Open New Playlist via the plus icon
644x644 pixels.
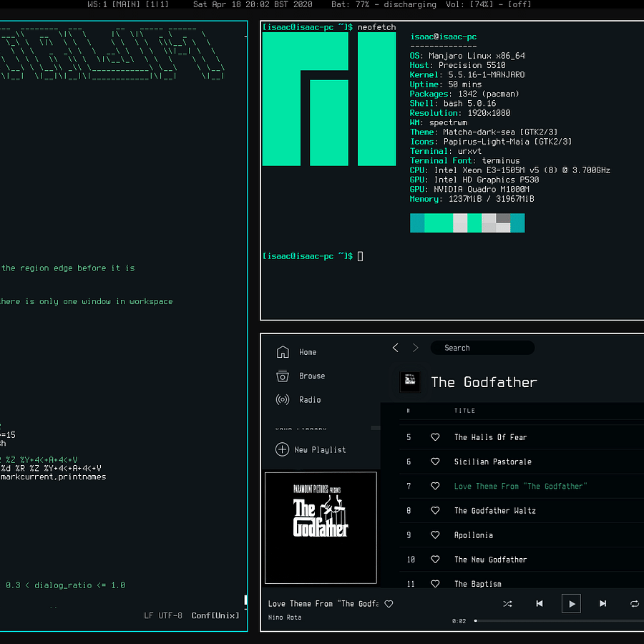(283, 449)
